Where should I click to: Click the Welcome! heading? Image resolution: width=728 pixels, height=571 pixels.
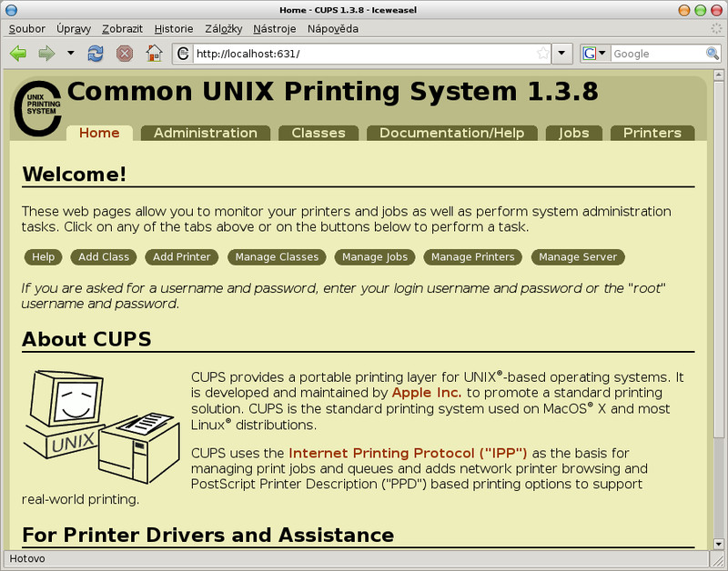tap(74, 175)
